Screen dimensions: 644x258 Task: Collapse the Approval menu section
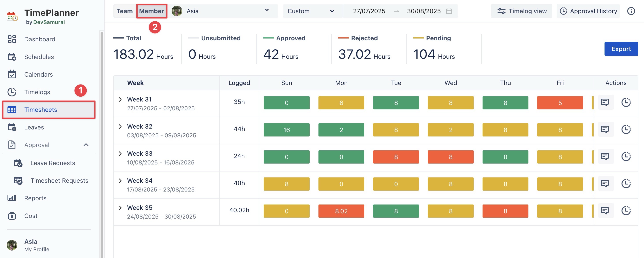86,145
